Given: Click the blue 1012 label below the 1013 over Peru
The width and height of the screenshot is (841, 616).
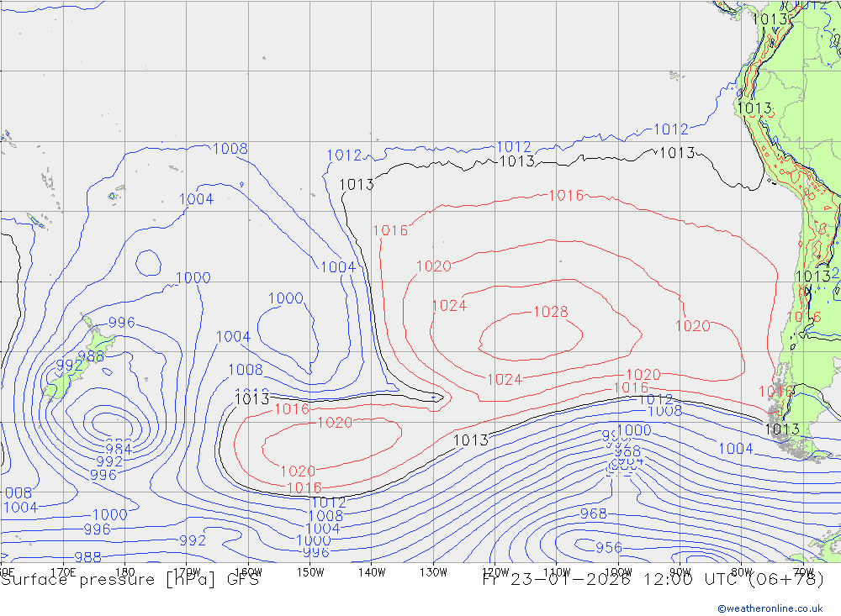Looking at the screenshot, I should tap(670, 129).
